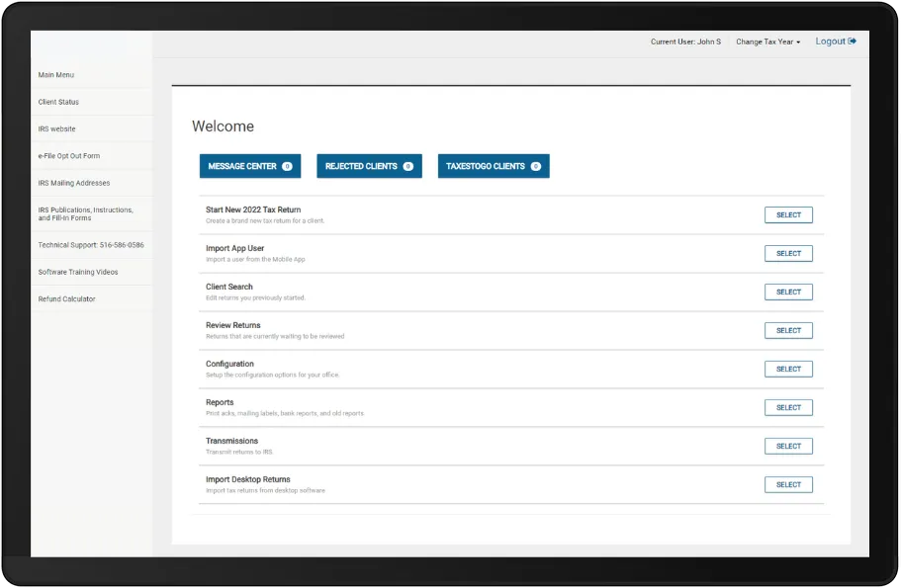Open office Configuration
The width and height of the screenshot is (901, 588).
pos(788,369)
